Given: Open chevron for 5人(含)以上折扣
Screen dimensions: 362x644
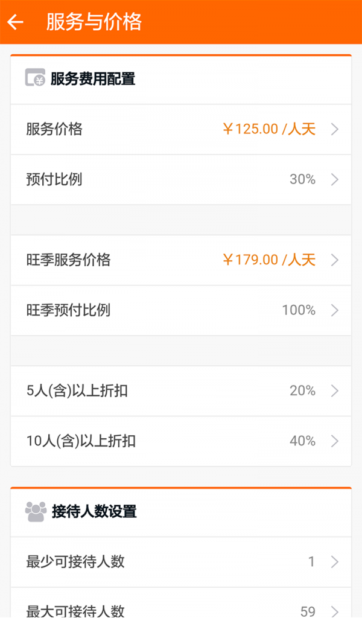Looking at the screenshot, I should [x=335, y=391].
